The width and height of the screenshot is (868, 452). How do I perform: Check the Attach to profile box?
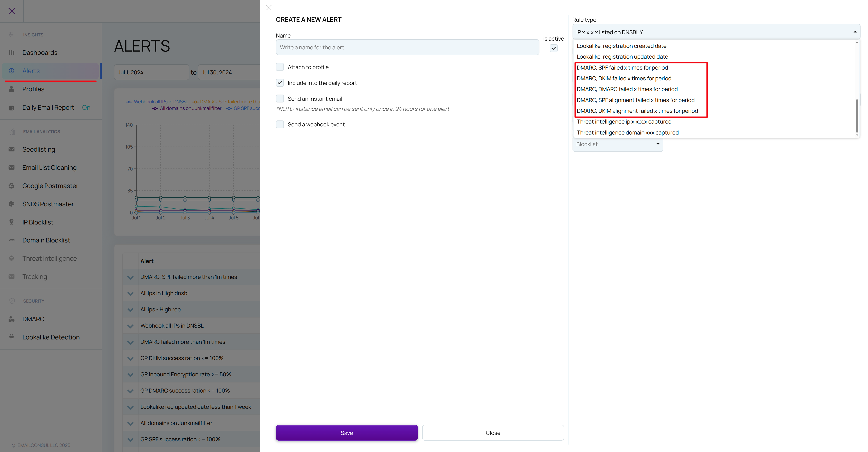coord(280,67)
